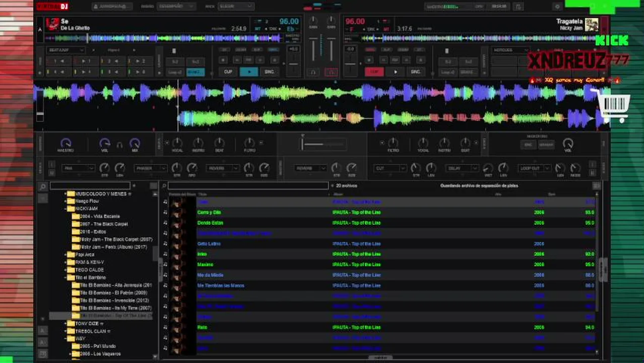Click left deck Loop x2 button
The image size is (644, 363).
175,72
